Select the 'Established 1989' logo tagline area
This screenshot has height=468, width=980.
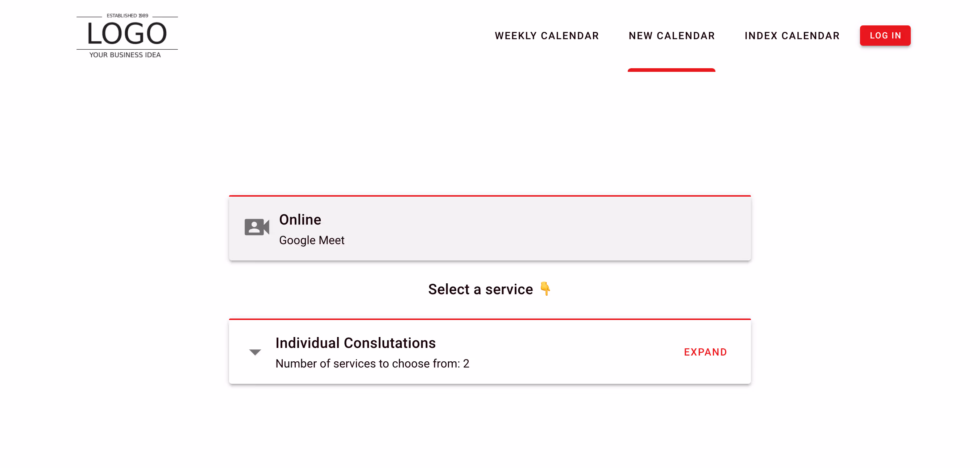point(127,16)
